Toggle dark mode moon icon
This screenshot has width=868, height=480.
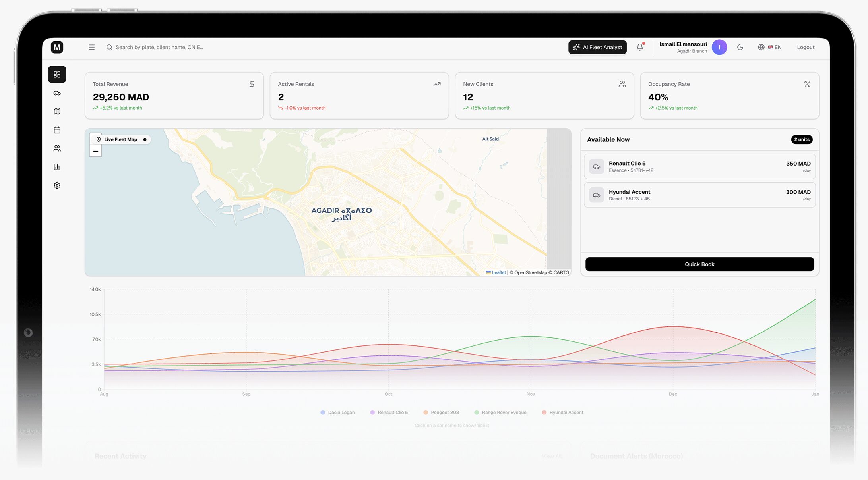740,47
